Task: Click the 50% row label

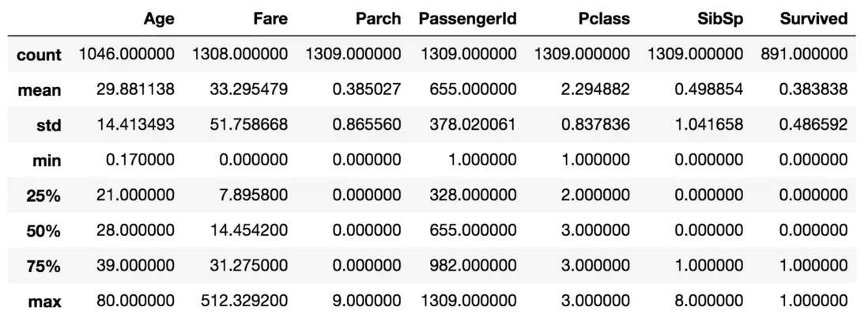Action: point(43,232)
